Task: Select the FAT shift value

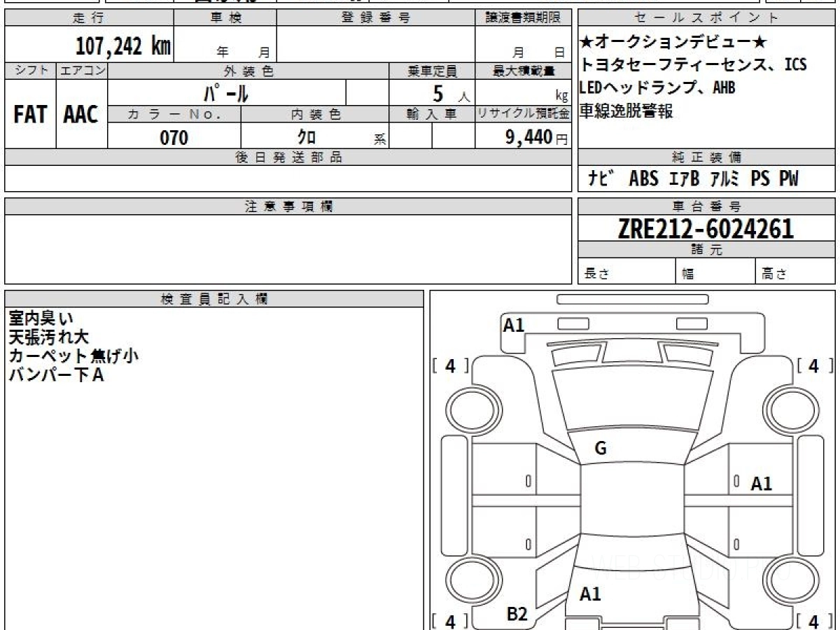Action: coord(30,114)
